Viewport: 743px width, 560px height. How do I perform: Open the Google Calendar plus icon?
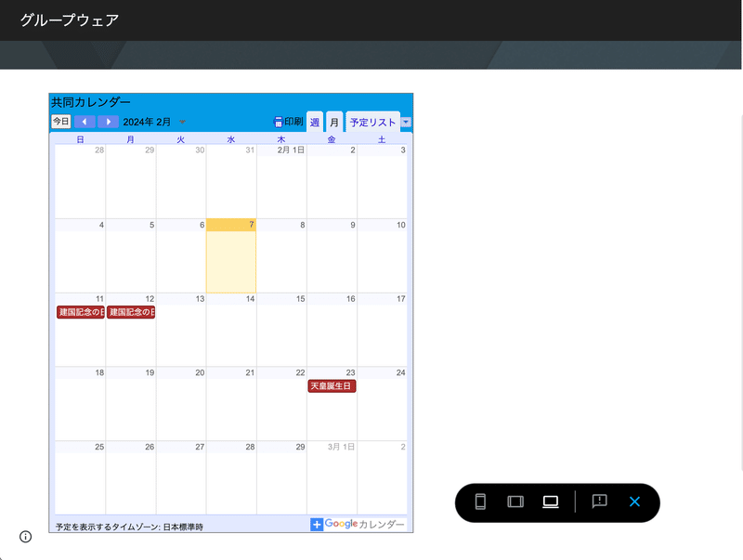[x=317, y=524]
